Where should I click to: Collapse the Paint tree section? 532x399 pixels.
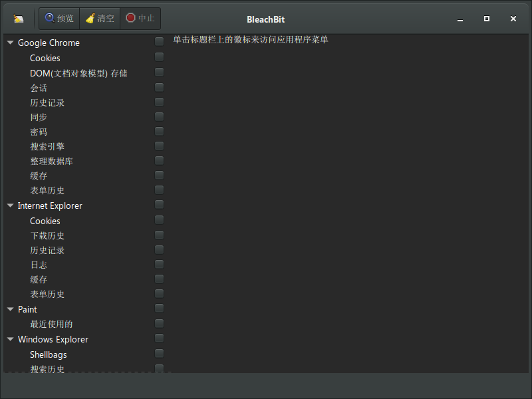10,309
